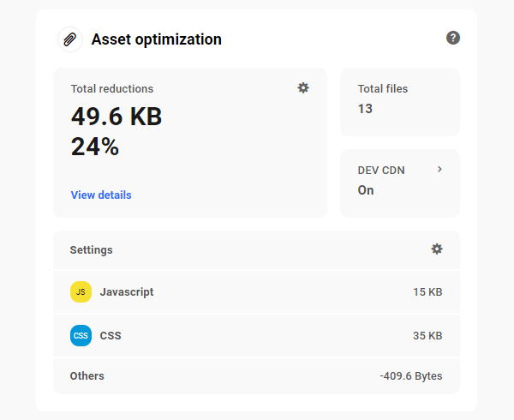Viewport: 514px width, 420px height.
Task: Click the 49.6 KB reduction value
Action: point(117,117)
